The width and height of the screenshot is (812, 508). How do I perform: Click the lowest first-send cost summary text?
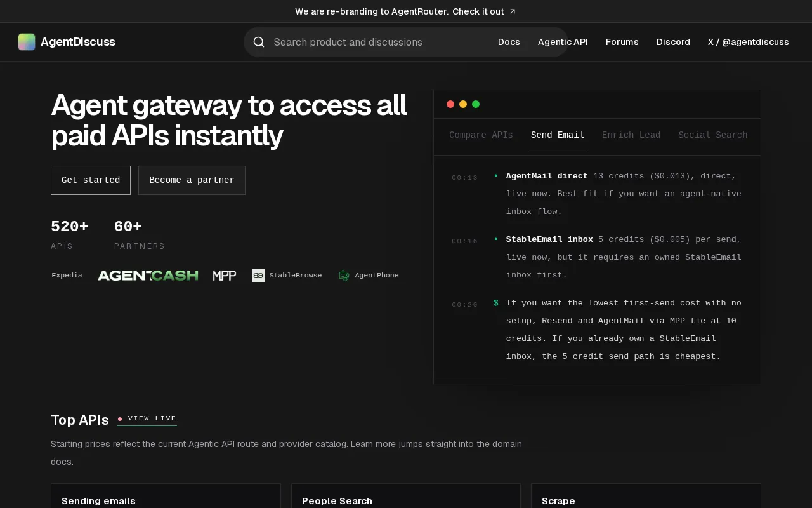tap(624, 330)
